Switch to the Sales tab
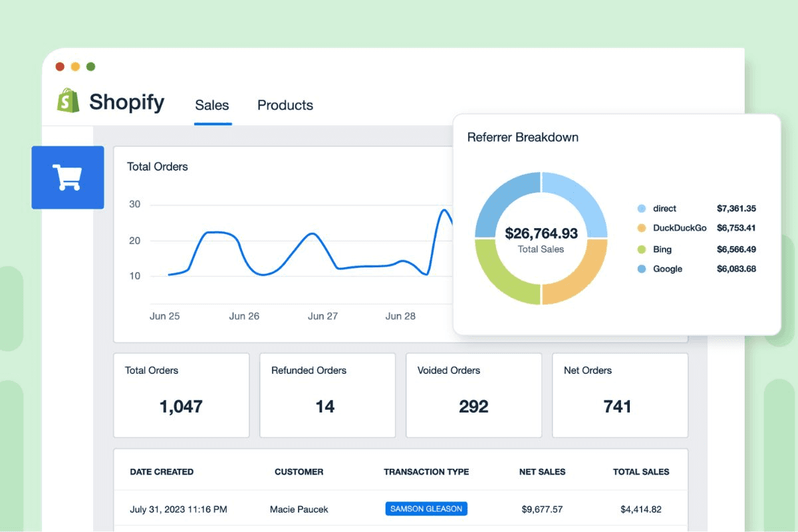 (211, 105)
